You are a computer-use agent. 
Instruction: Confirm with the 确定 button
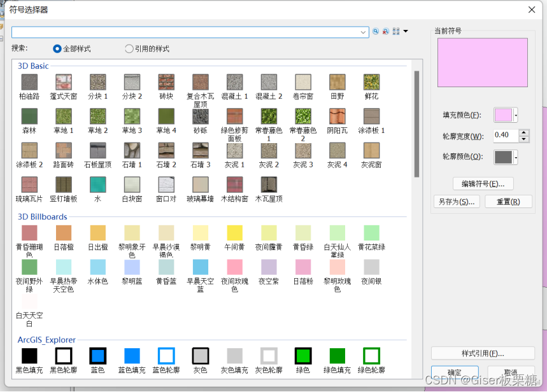(x=455, y=373)
